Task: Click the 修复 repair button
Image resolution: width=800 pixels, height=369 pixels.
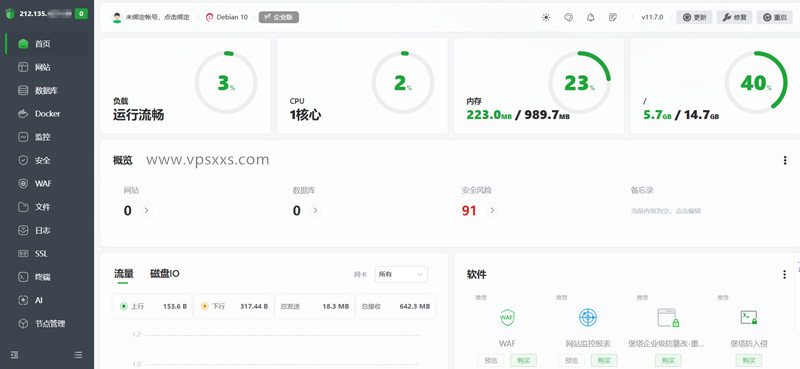Action: tap(735, 17)
